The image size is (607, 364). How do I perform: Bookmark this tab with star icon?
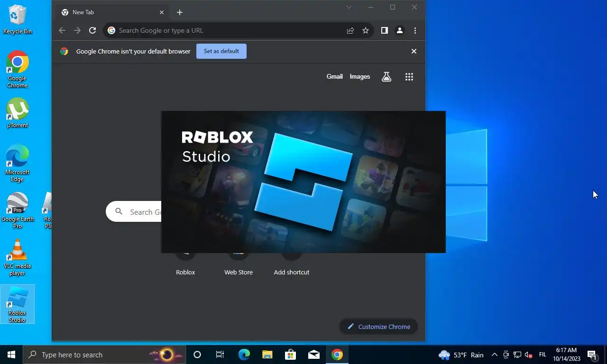point(366,30)
